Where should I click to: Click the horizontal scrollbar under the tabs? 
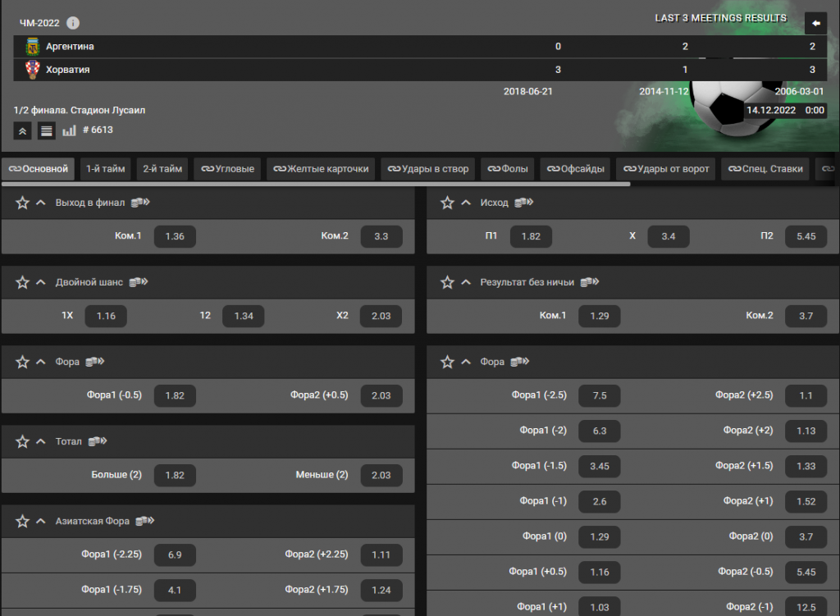pos(315,184)
